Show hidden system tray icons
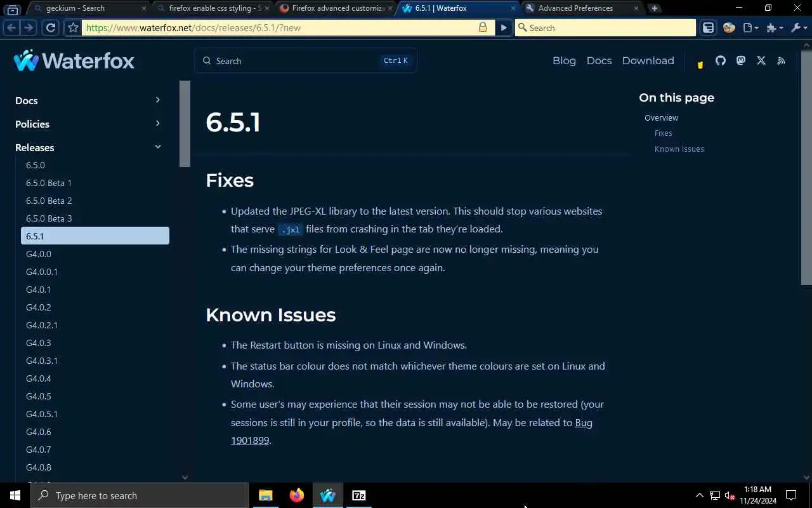The image size is (812, 508). (699, 495)
